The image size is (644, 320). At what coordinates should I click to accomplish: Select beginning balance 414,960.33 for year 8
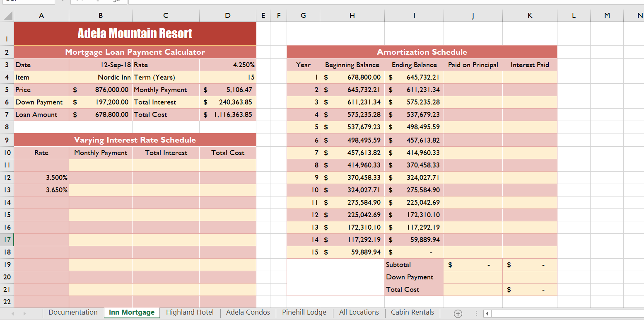pos(352,165)
